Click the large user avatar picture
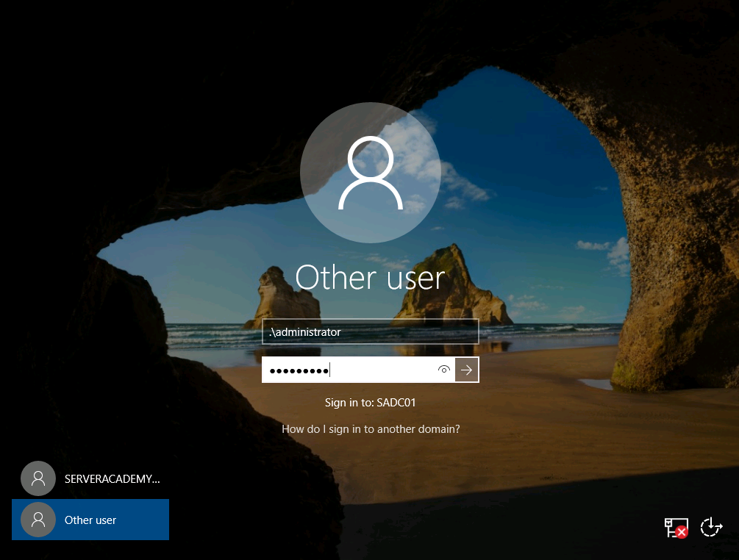Viewport: 739px width, 560px height. tap(371, 173)
